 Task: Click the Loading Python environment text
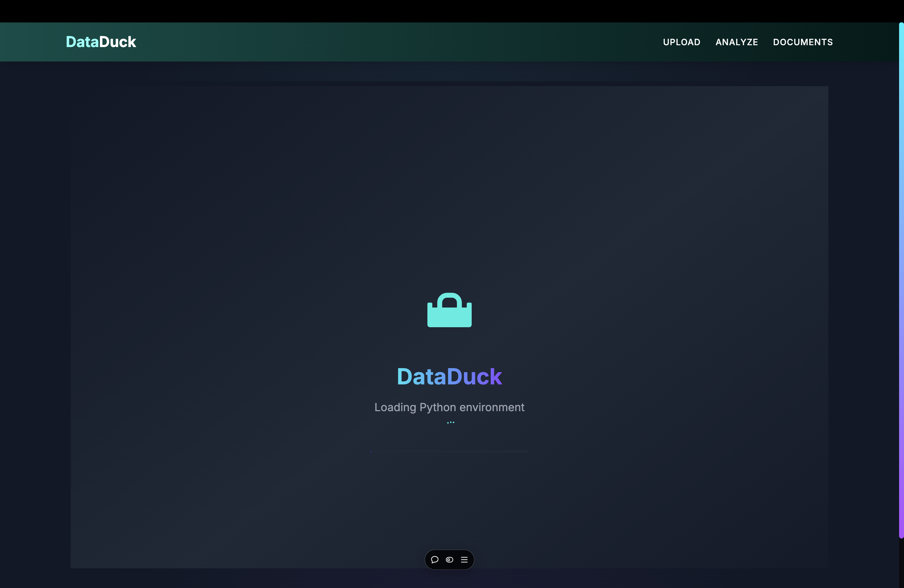click(449, 407)
